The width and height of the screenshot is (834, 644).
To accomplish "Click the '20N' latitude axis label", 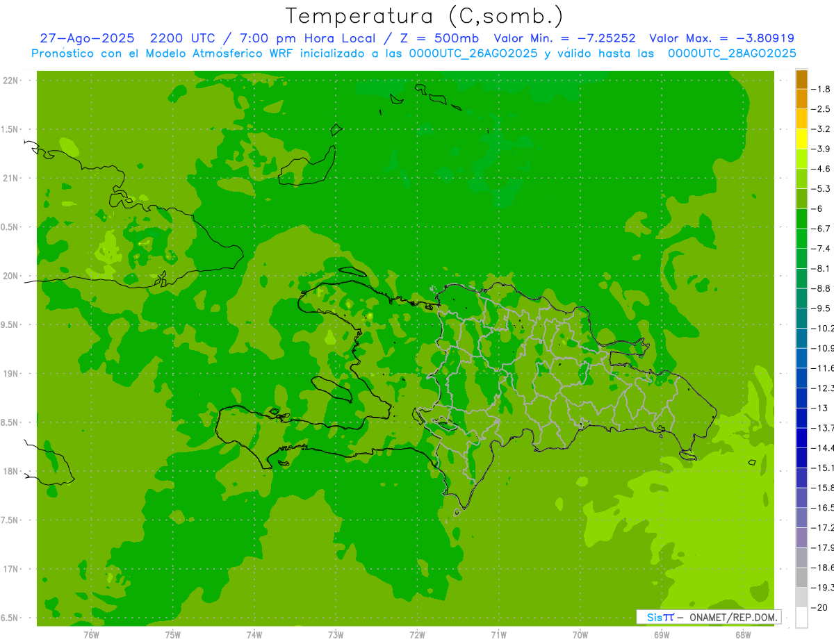I will tap(10, 276).
